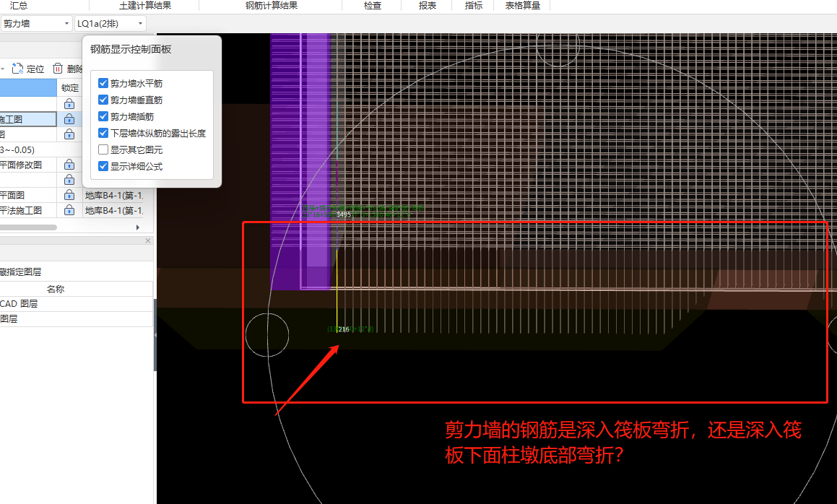
Task: Open the LQ1a(2排) component dropdown
Action: point(110,24)
